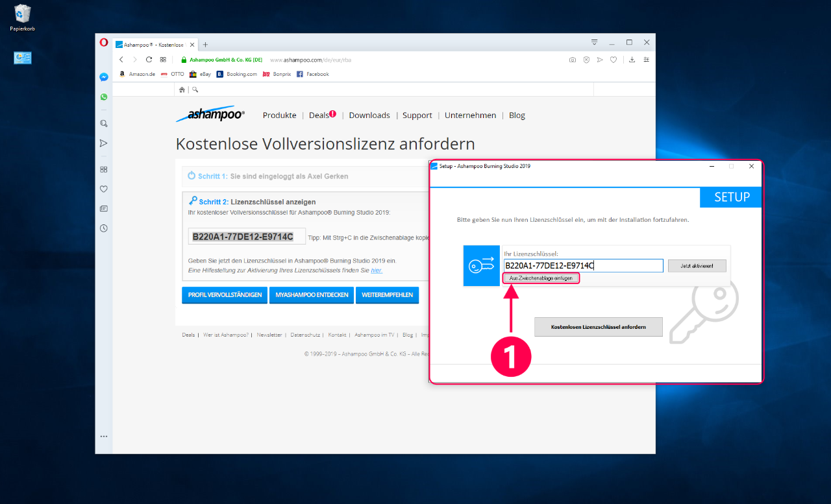Open Datenschutz footer link

[x=305, y=335]
